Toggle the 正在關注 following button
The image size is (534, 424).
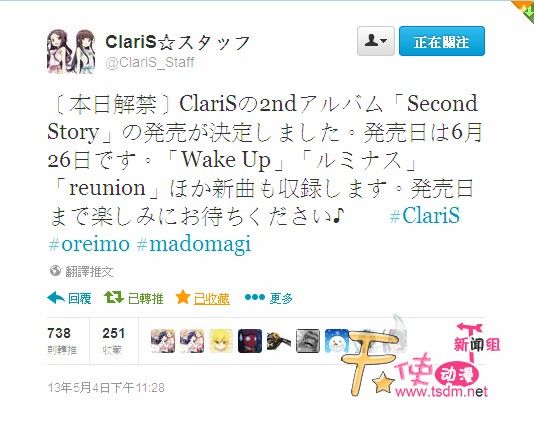[442, 41]
